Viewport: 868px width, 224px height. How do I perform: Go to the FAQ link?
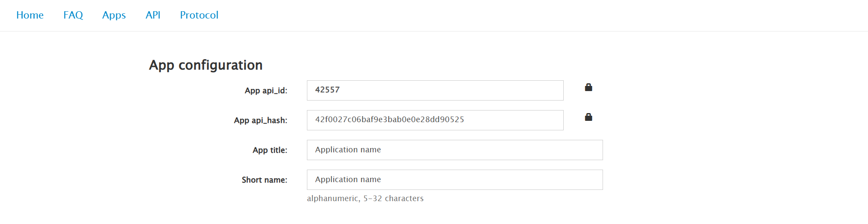pyautogui.click(x=73, y=15)
